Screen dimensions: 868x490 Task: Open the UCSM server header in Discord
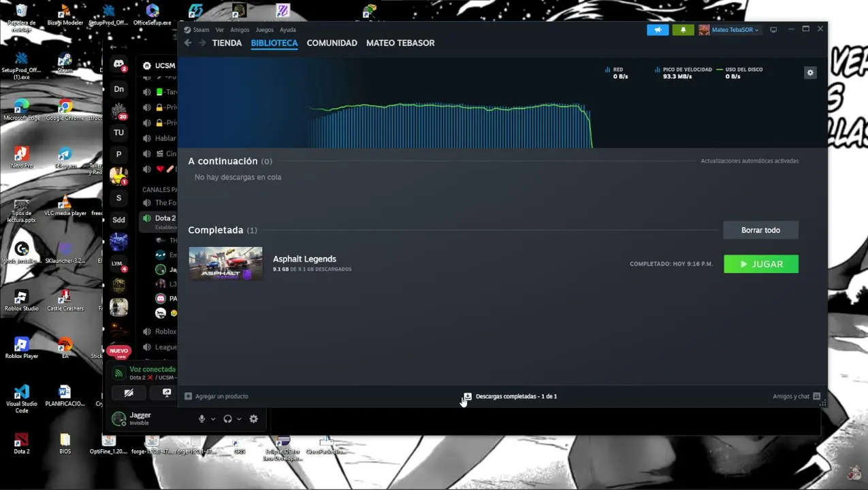pos(160,65)
